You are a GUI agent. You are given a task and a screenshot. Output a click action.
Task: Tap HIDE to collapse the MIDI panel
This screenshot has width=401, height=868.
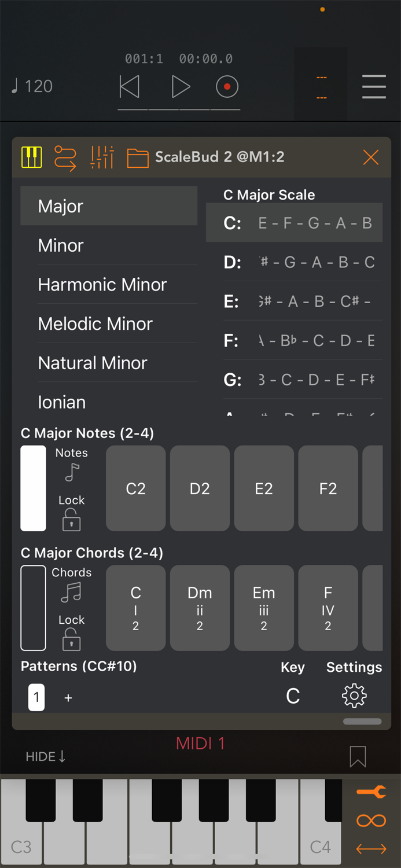pyautogui.click(x=45, y=756)
